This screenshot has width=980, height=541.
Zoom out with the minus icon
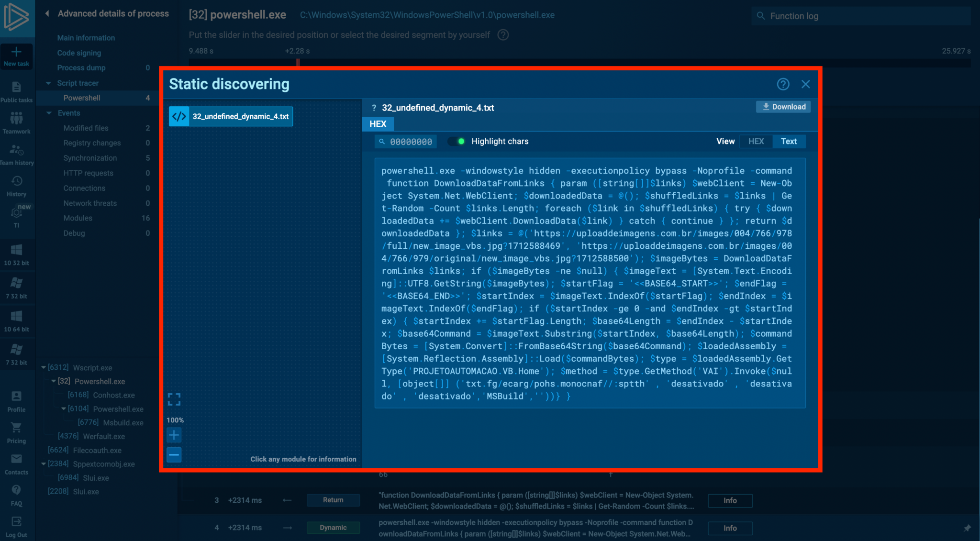[x=174, y=454]
